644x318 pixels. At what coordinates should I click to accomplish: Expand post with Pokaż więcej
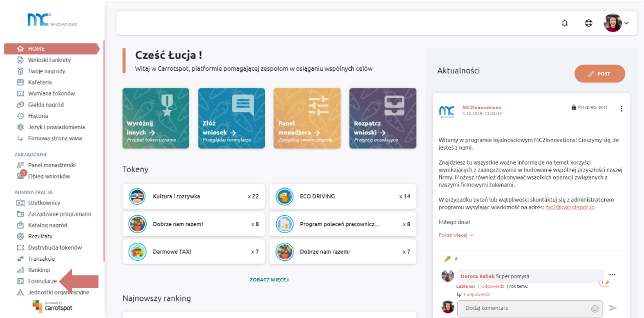[x=456, y=235]
